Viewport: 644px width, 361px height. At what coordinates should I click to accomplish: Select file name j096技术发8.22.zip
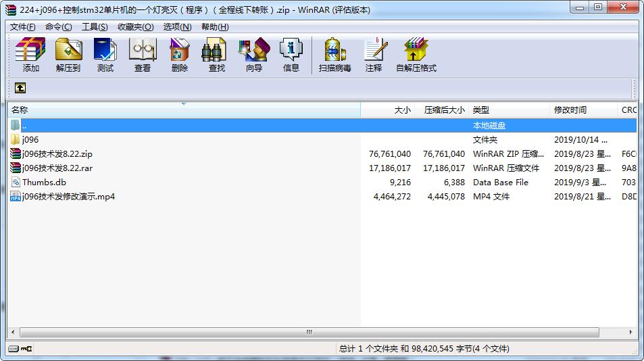57,154
